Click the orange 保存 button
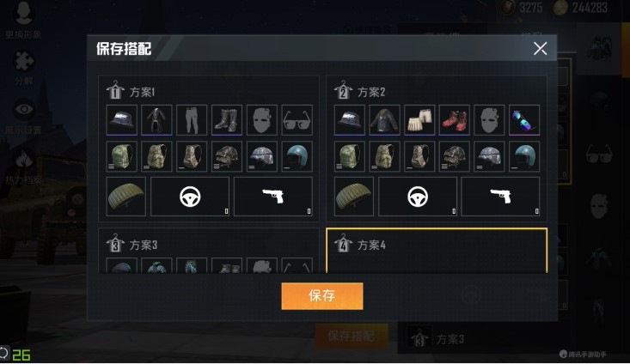 (321, 296)
